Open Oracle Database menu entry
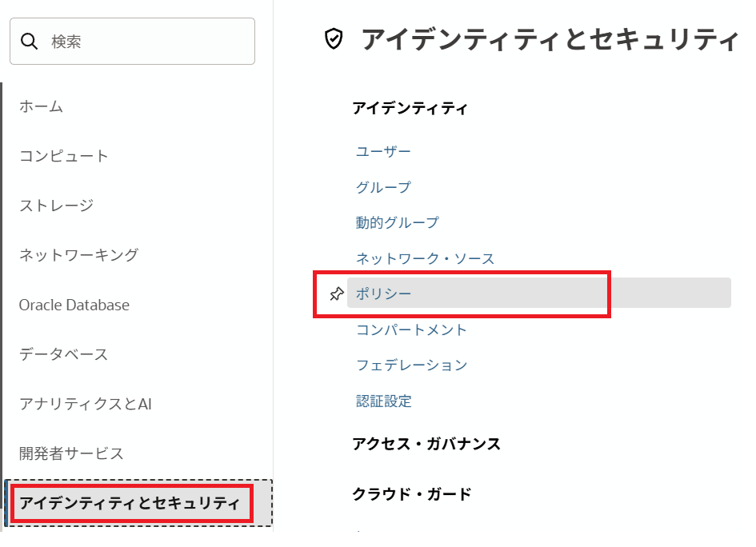 [x=74, y=305]
